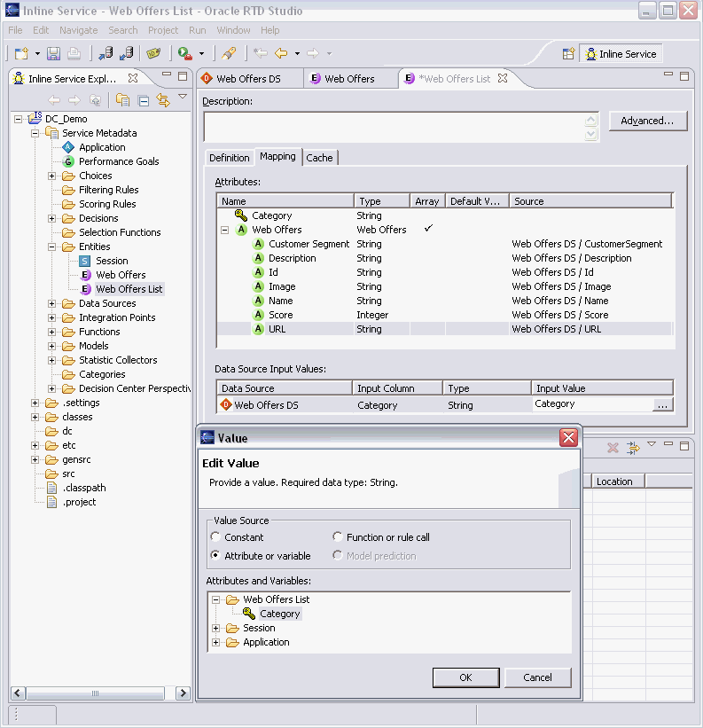This screenshot has width=703, height=728.
Task: Open the File menu
Action: tap(15, 30)
